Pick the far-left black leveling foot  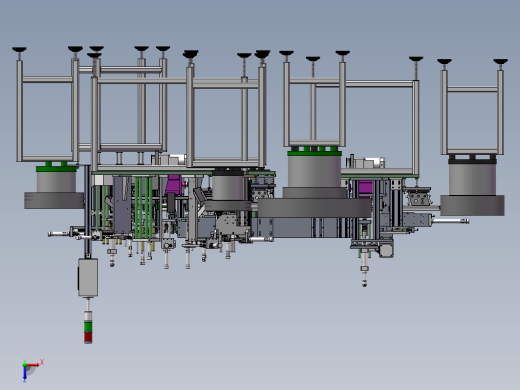19,50
